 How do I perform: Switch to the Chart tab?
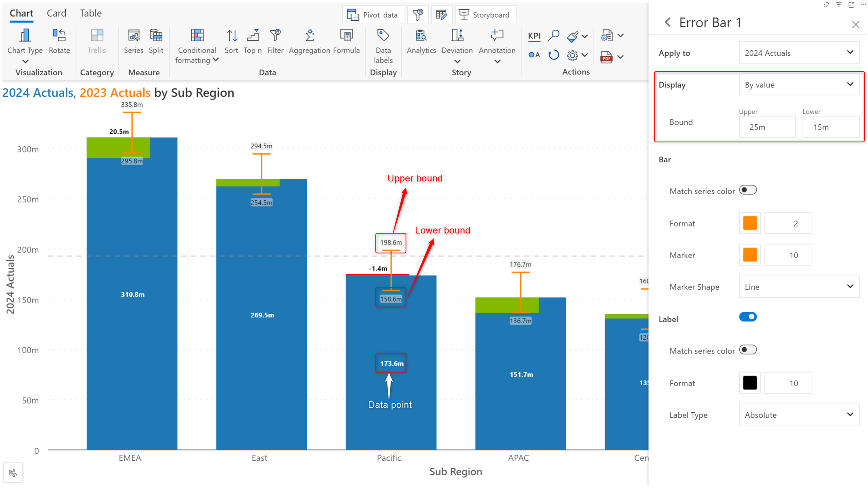[21, 13]
